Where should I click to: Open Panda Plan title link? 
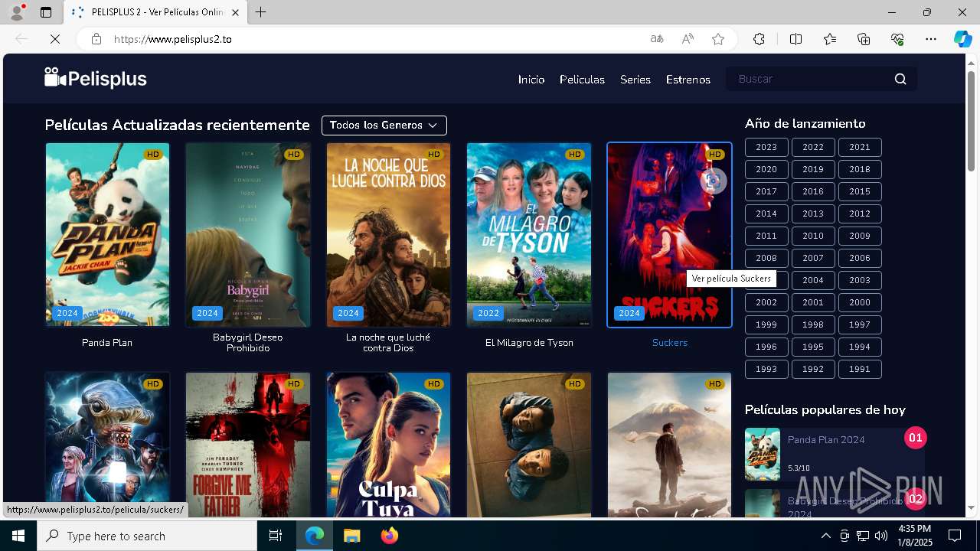(107, 342)
